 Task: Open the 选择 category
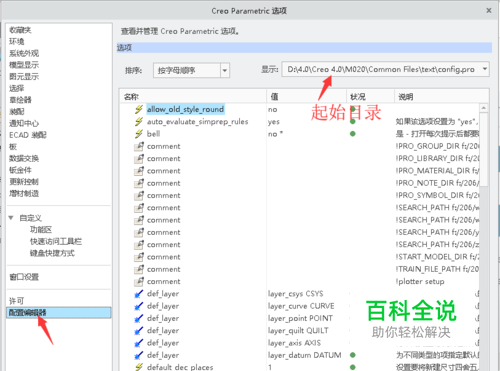(x=17, y=88)
